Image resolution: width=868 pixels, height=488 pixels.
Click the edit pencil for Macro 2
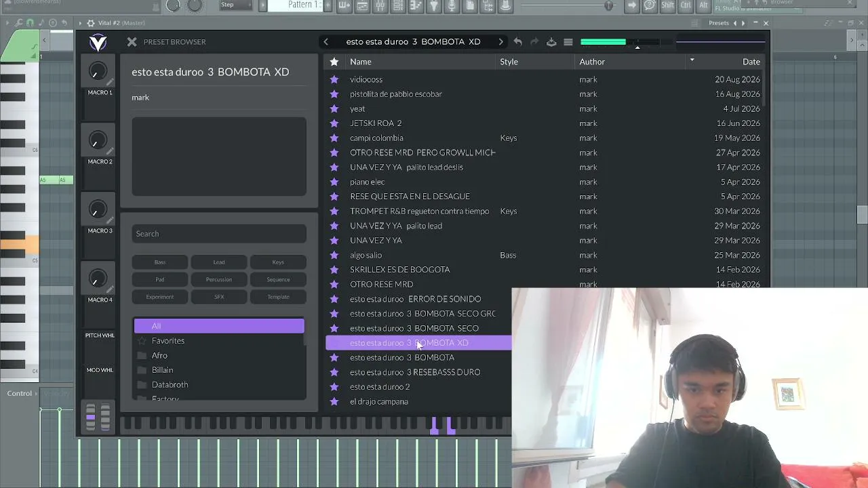[x=110, y=152]
